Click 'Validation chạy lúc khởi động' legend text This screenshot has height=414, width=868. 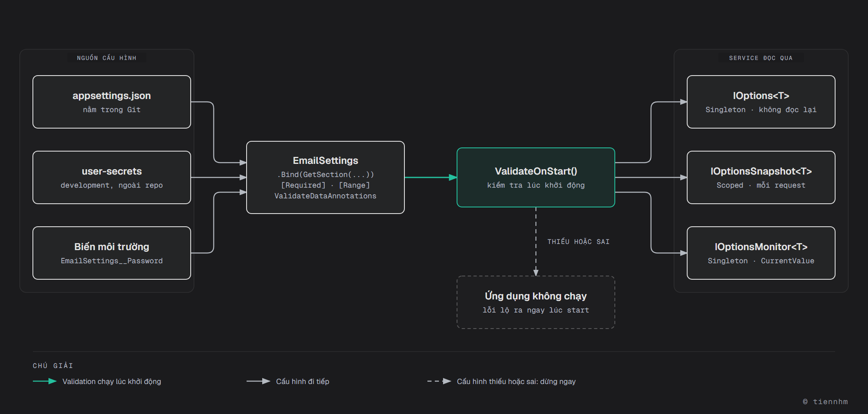tap(112, 382)
